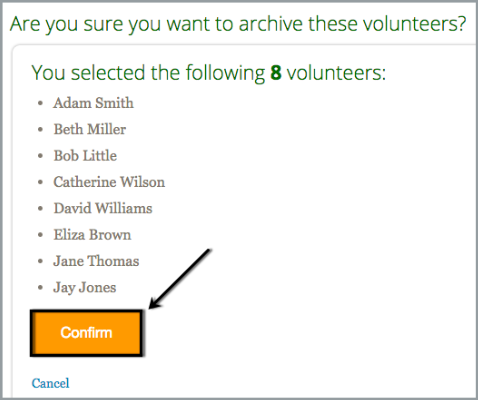This screenshot has width=478, height=400.
Task: Click Jay Jones list item
Action: coord(85,288)
